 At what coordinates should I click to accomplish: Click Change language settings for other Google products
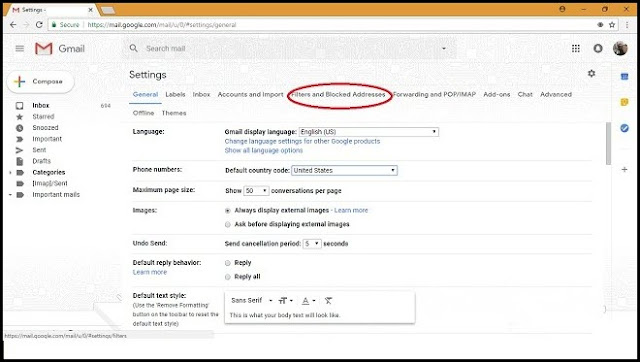[302, 141]
